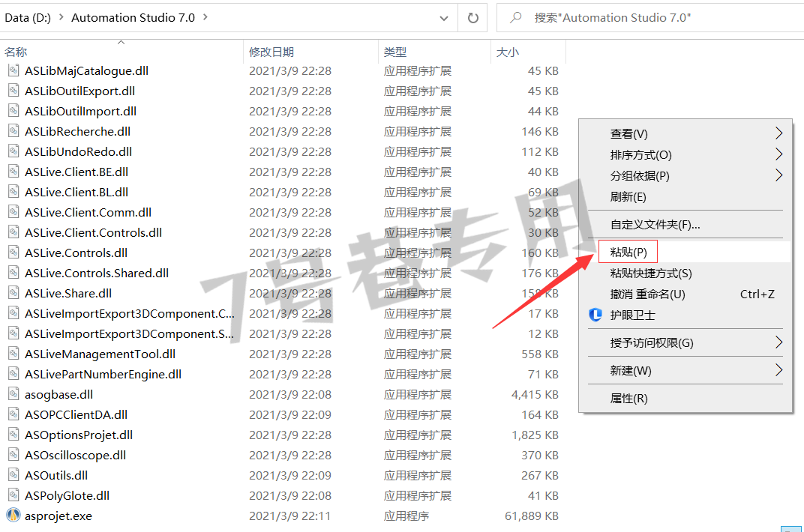804x532 pixels.
Task: Click the 4,415 KB size value
Action: pos(535,394)
